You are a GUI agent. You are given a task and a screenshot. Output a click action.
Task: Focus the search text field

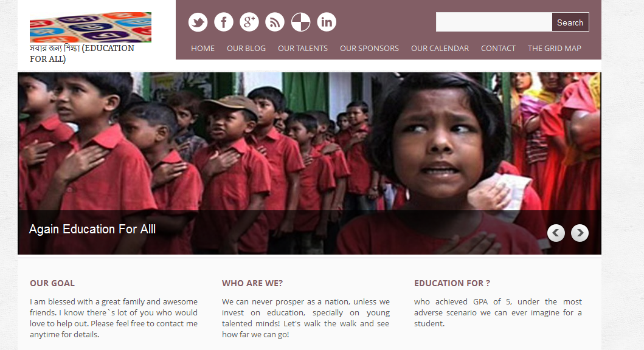click(x=494, y=22)
